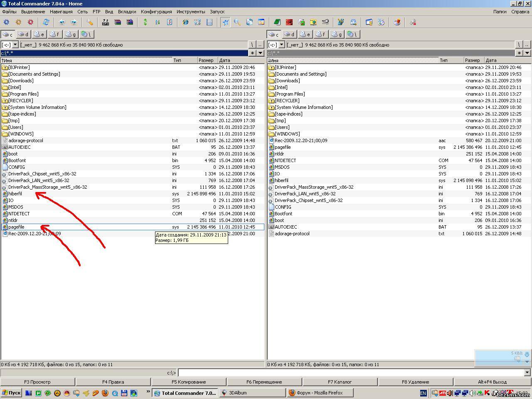
Task: Click the checklist toolbar icon
Action: 170,22
